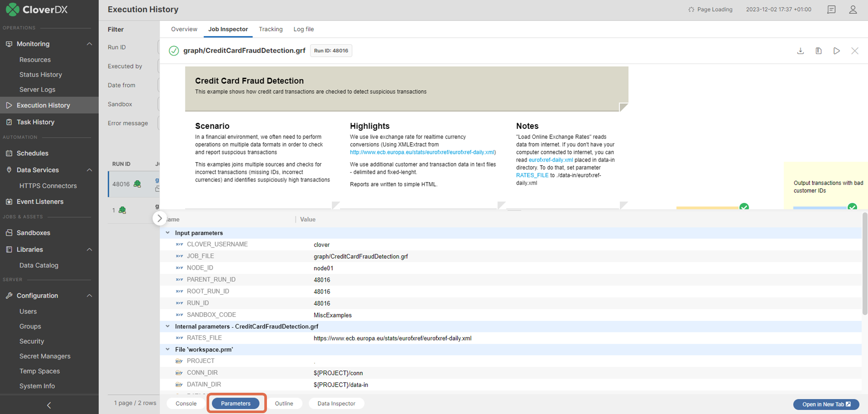Screen dimensions: 868x414
Task: Expand the filter panel arrow button
Action: point(159,218)
